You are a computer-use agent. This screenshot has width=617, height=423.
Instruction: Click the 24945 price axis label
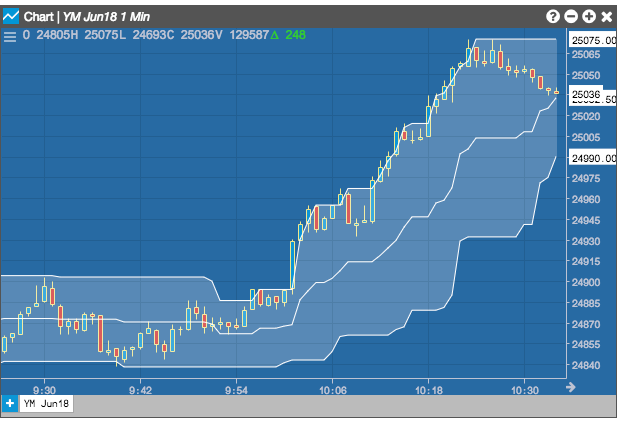(x=586, y=220)
